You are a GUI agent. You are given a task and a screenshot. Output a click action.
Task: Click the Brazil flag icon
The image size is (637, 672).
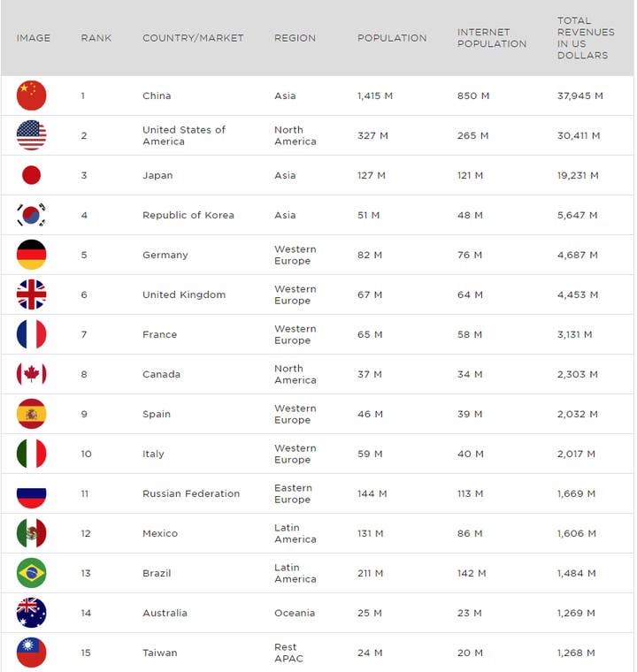[x=31, y=573]
